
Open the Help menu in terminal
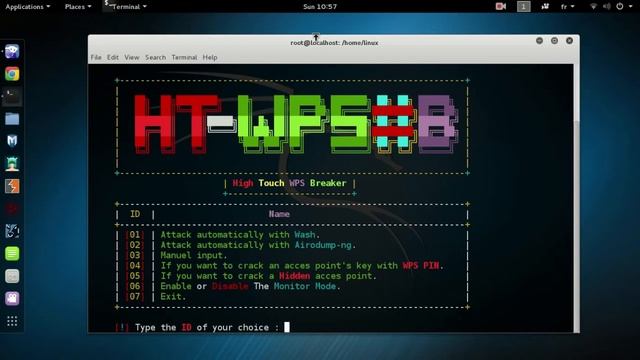(210, 58)
